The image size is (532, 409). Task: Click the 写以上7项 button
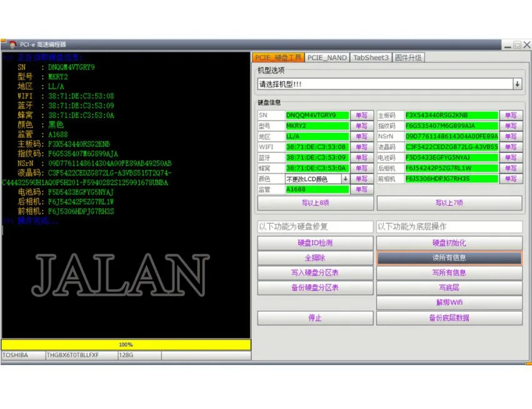(x=449, y=203)
